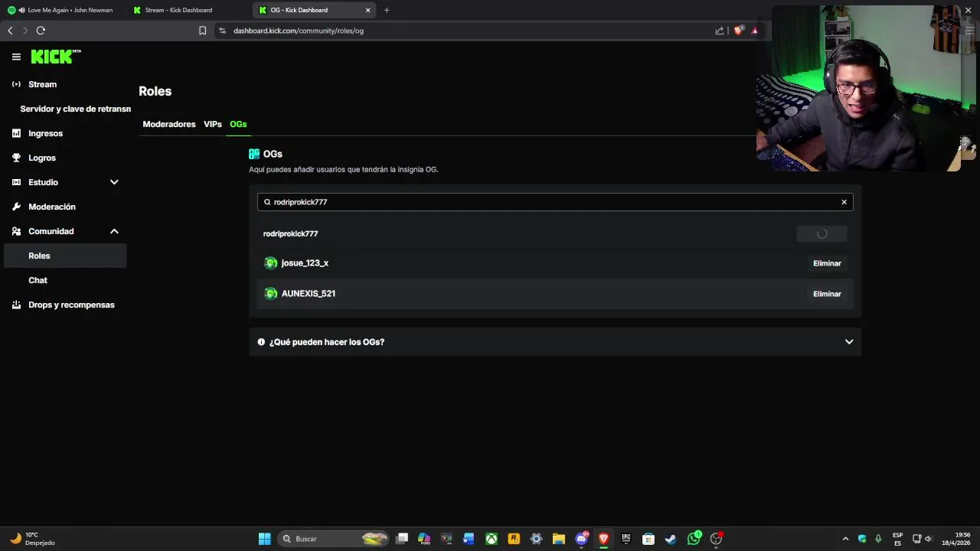Go back in browser

point(10,31)
